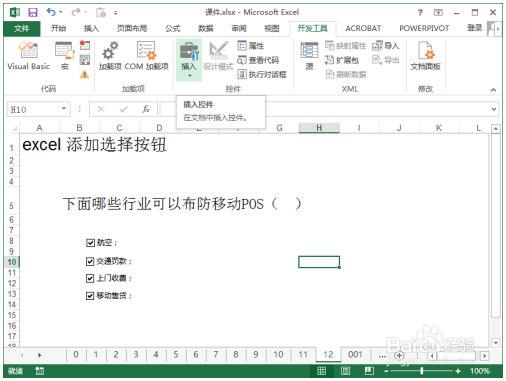Viewport: 506px width, 381px height.
Task: Click macro recording icon in status bar
Action: pyautogui.click(x=40, y=371)
